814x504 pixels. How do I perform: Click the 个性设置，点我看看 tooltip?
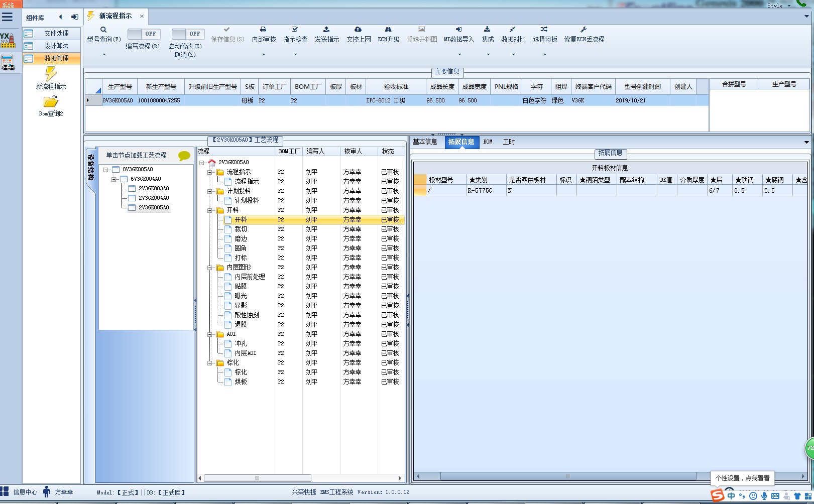pos(742,478)
